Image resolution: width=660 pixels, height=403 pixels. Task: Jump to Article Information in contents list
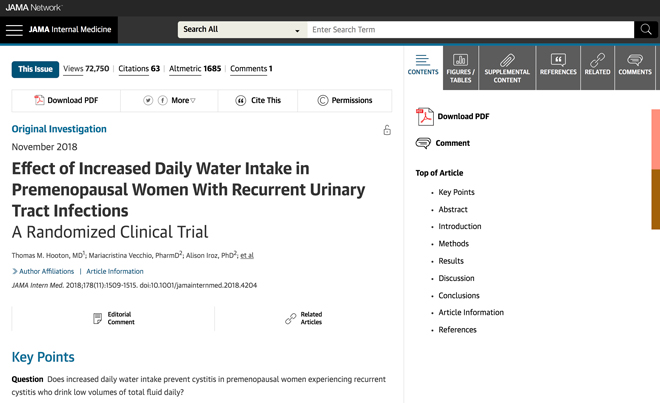point(471,312)
